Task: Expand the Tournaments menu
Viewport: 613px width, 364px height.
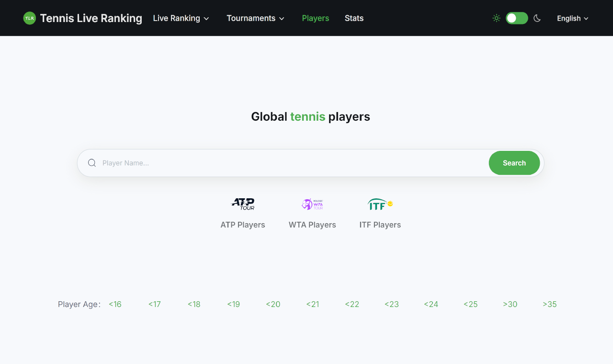Action: 255,18
